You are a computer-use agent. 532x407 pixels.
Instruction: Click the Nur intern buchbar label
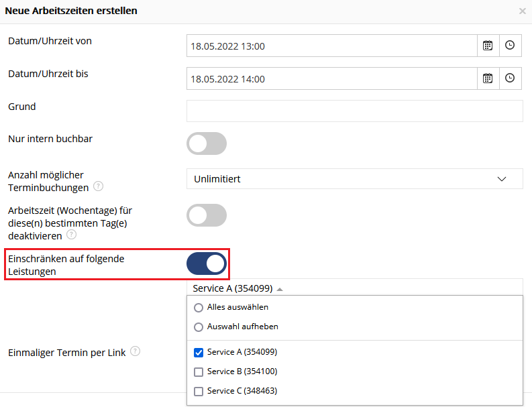click(x=50, y=139)
